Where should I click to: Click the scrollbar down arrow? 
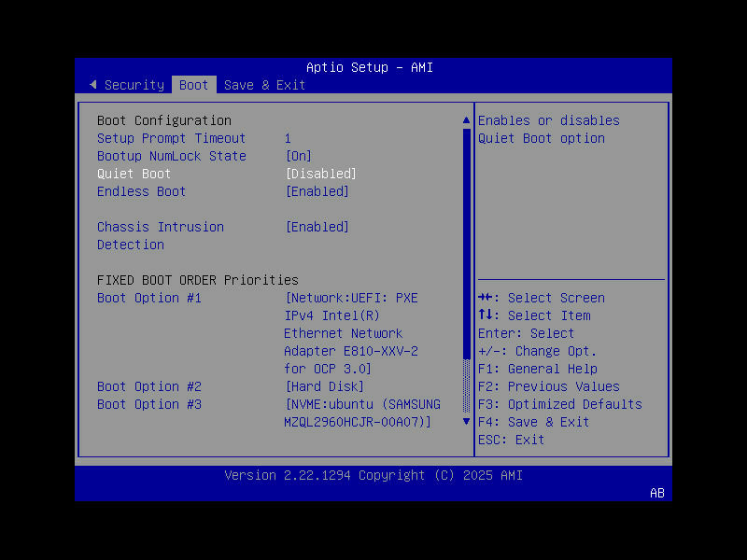(465, 421)
